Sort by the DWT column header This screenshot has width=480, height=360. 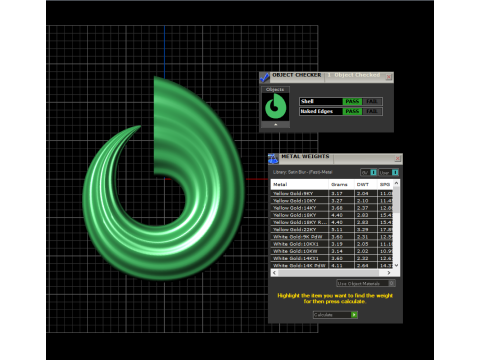point(365,184)
